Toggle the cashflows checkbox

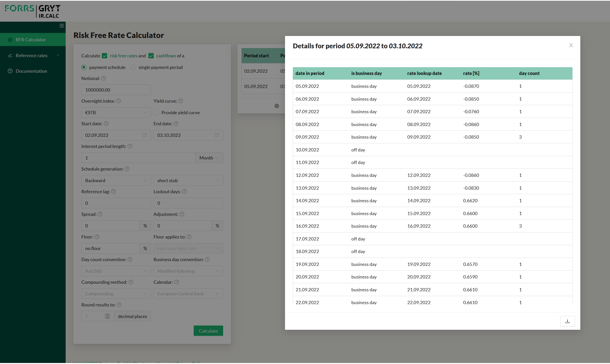[151, 56]
